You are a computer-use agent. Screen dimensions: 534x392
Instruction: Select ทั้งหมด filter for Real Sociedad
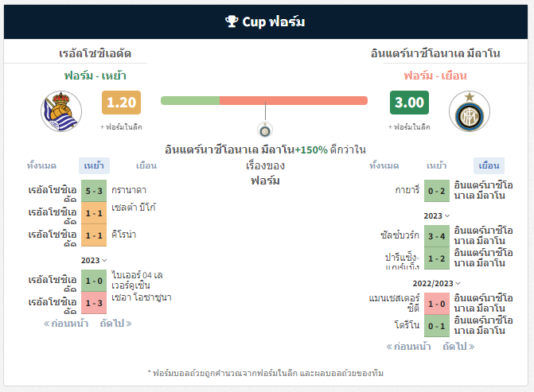[41, 165]
